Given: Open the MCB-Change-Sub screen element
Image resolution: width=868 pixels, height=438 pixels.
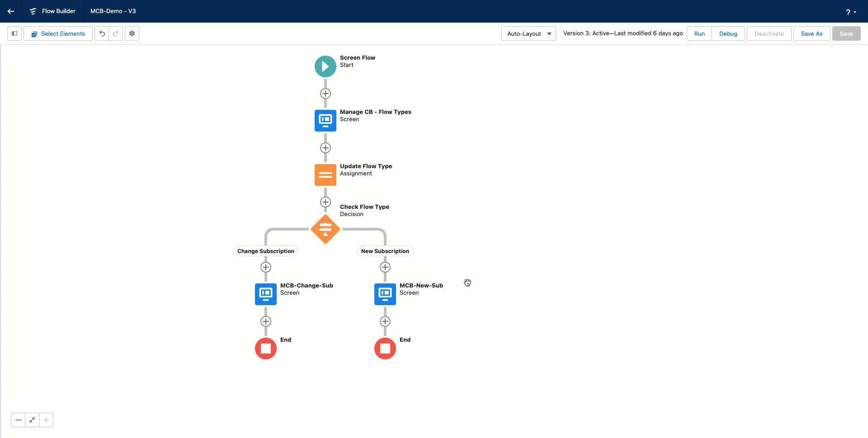Looking at the screenshot, I should 266,294.
